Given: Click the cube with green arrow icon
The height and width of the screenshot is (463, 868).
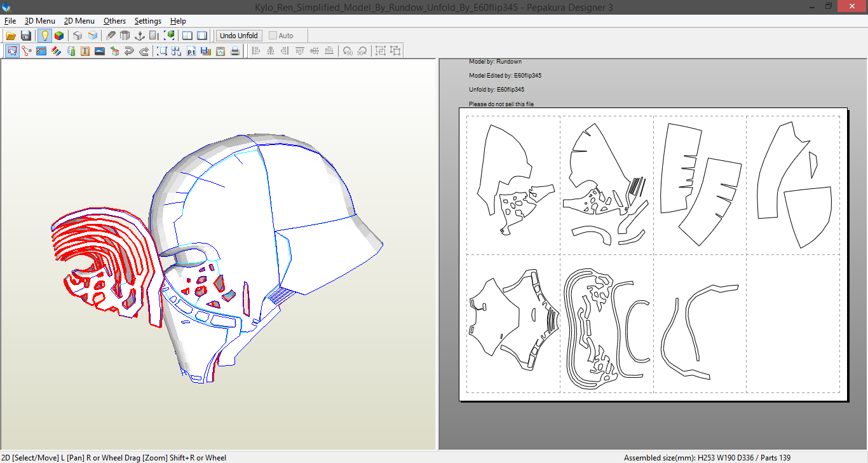Looking at the screenshot, I should tap(114, 51).
